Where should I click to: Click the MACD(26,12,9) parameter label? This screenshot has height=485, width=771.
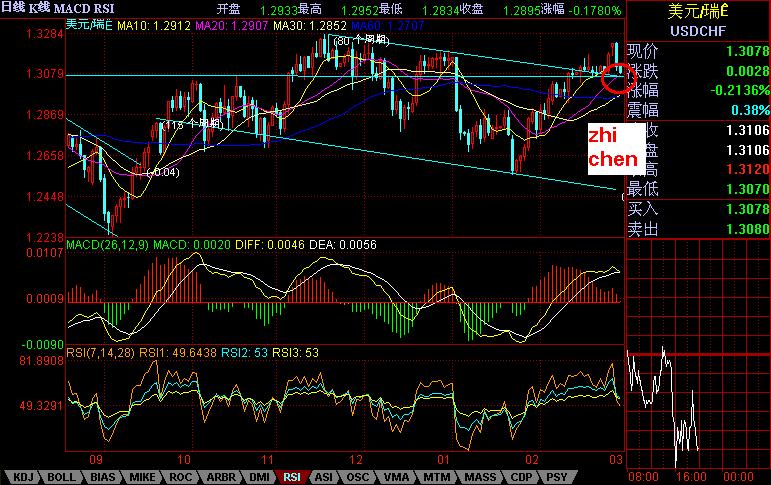pyautogui.click(x=108, y=244)
